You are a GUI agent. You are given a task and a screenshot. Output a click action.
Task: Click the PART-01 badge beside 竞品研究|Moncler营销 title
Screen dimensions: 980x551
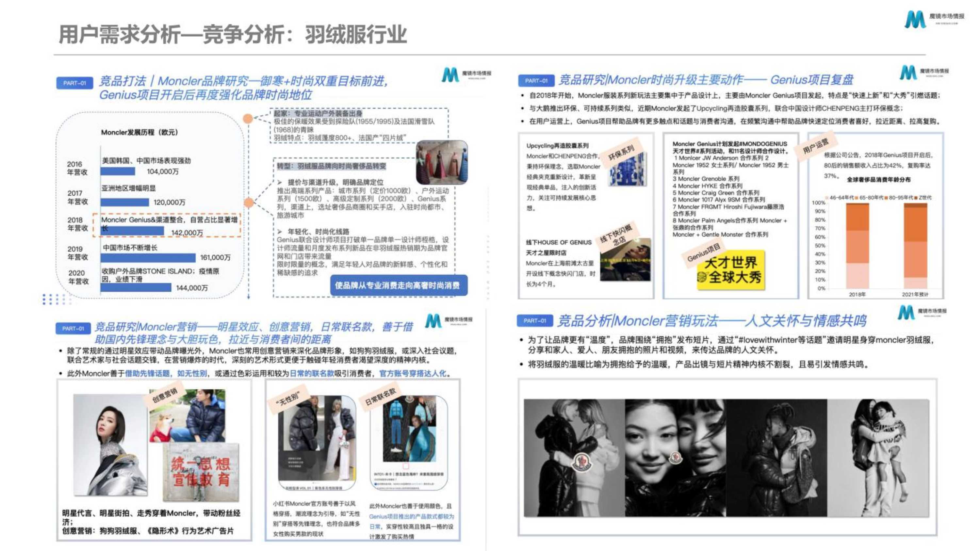(x=73, y=328)
